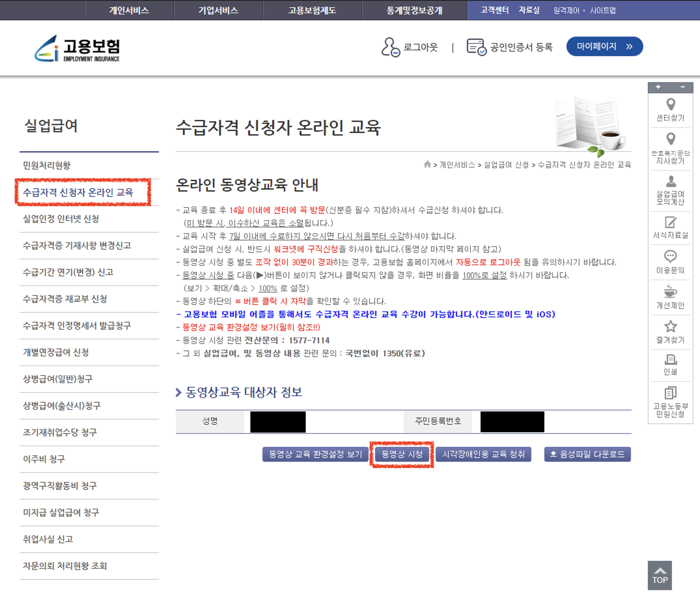Viewport: 700px width, 602px height.
Task: Open the 개인서비스 top menu
Action: coord(129,10)
